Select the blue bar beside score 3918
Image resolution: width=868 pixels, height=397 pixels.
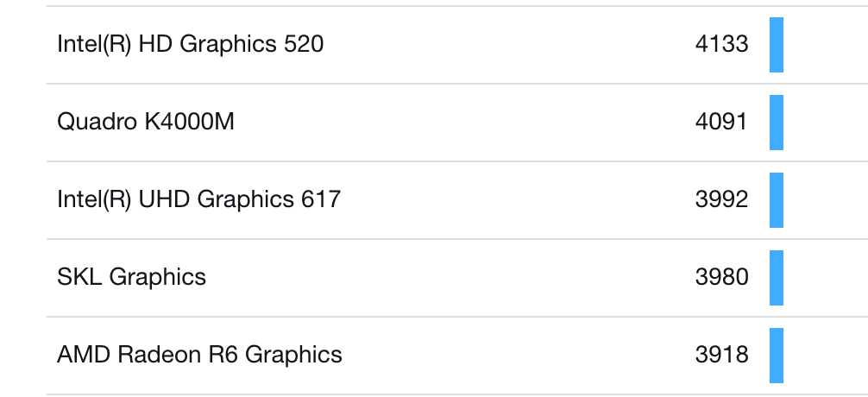coord(777,356)
